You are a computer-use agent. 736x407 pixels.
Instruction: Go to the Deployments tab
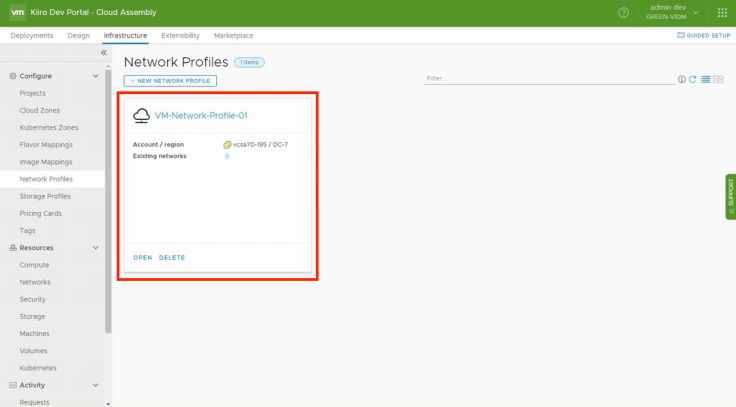(x=32, y=36)
